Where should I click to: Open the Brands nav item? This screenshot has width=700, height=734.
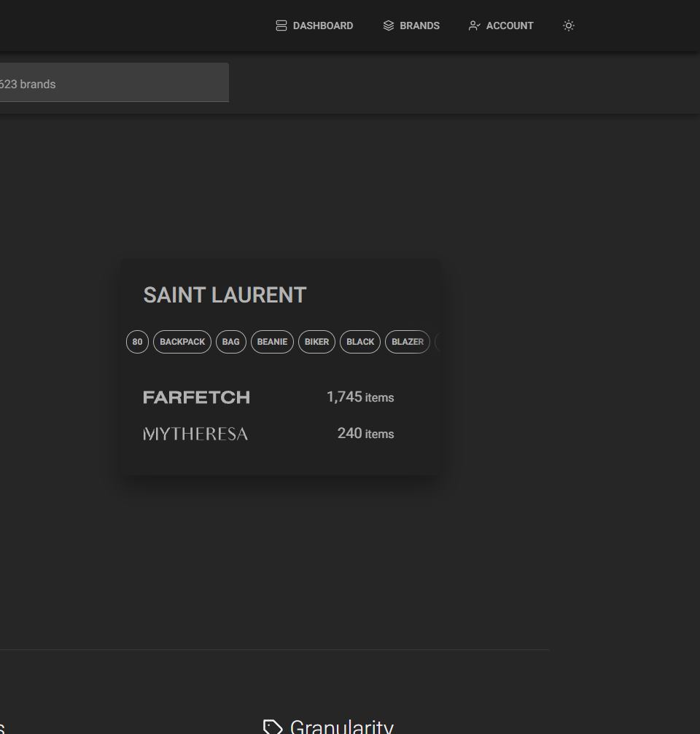point(411,26)
